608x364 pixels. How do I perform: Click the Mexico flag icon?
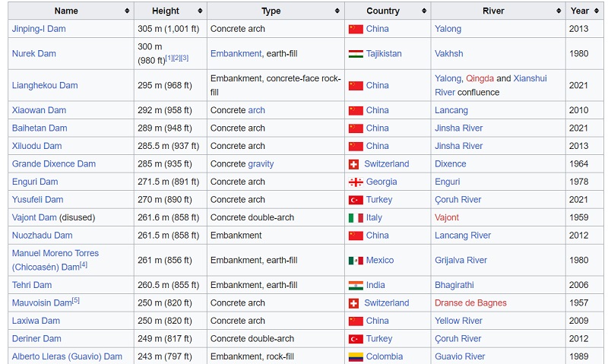(x=355, y=260)
